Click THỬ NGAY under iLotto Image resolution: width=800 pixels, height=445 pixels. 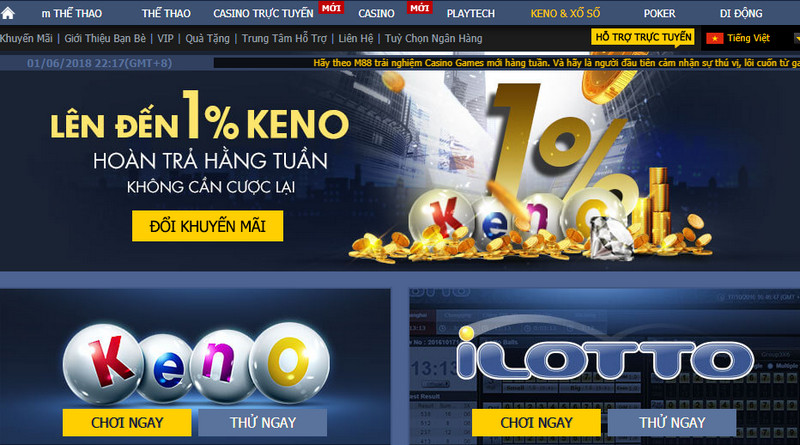672,423
